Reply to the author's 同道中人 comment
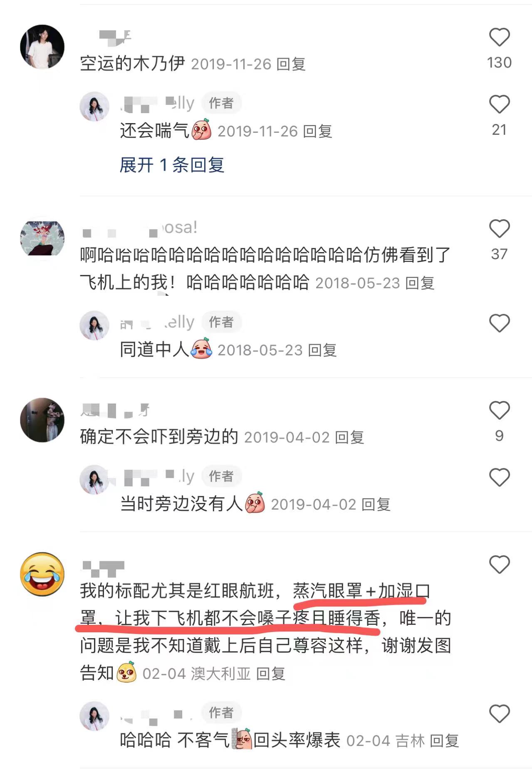The width and height of the screenshot is (532, 775). click(322, 350)
